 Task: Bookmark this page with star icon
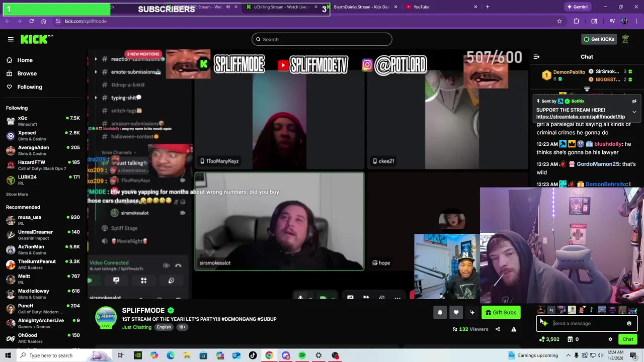[559, 21]
